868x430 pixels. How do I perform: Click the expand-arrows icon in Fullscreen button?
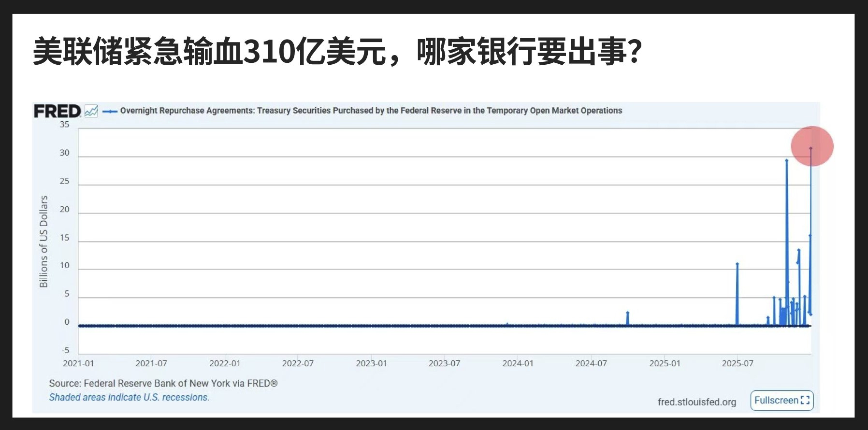pyautogui.click(x=805, y=401)
